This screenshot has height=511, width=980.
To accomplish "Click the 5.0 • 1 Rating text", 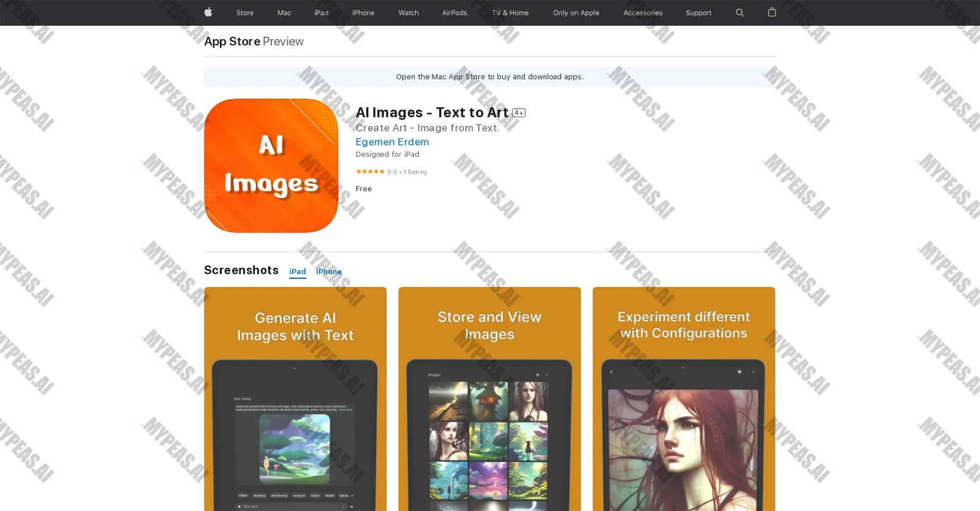I will [407, 172].
